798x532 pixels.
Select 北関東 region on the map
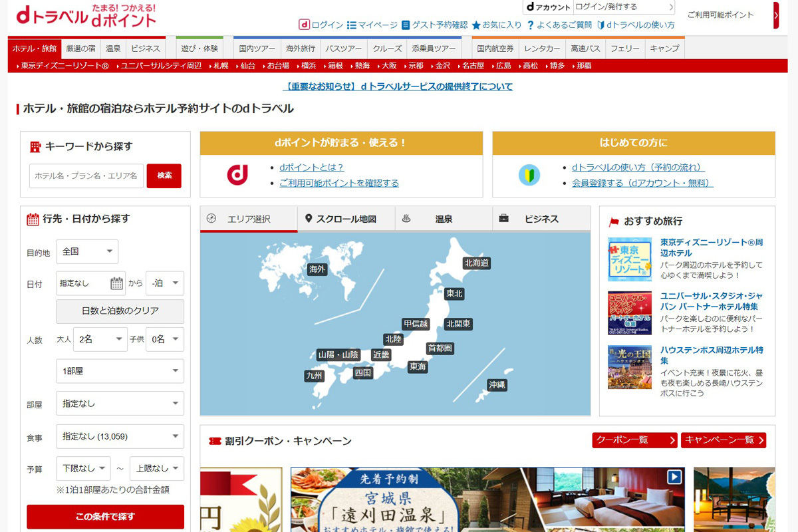[458, 324]
